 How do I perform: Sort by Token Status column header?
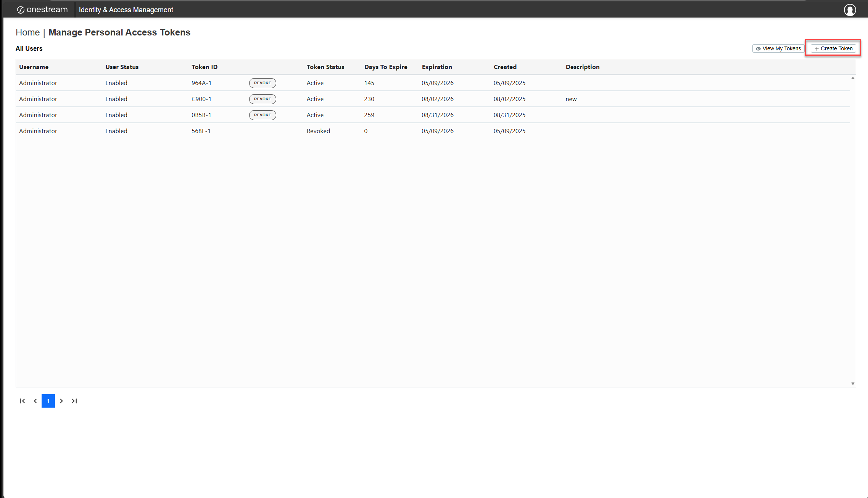tap(325, 67)
